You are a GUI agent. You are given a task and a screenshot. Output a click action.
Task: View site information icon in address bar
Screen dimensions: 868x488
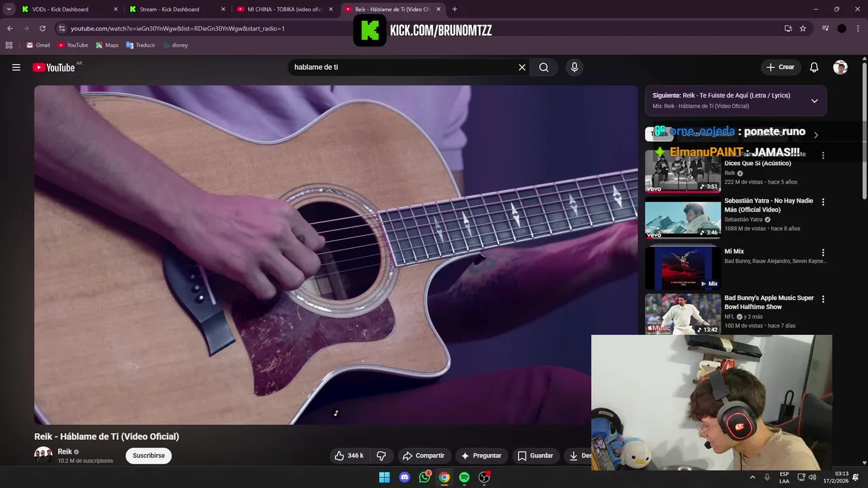[x=62, y=28]
